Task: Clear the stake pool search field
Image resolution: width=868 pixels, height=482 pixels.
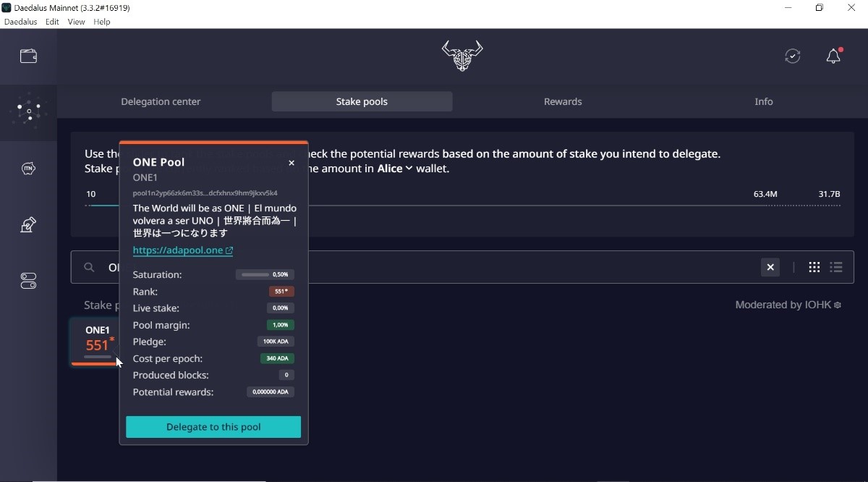Action: coord(770,267)
